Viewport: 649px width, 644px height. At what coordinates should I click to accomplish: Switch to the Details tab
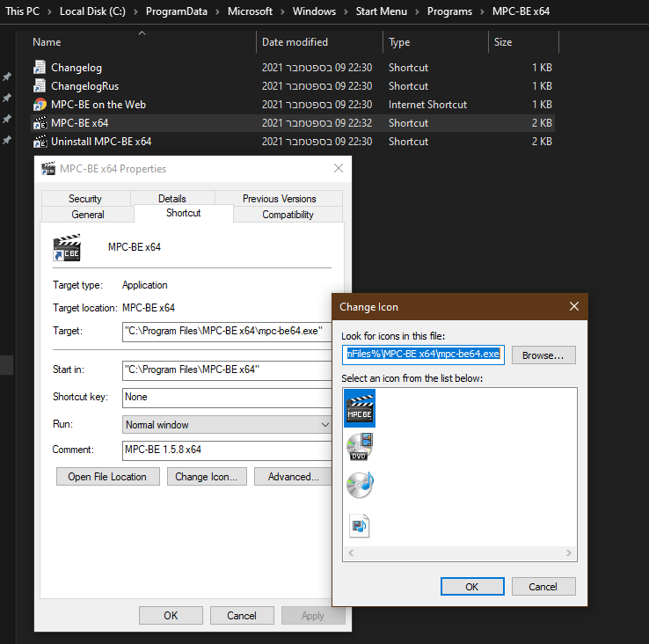(172, 198)
